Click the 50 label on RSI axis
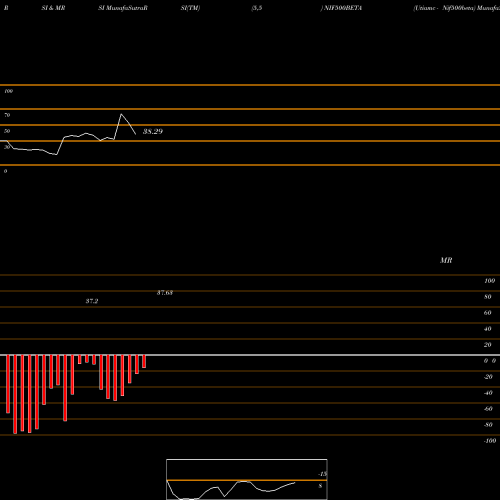 pos(7,131)
